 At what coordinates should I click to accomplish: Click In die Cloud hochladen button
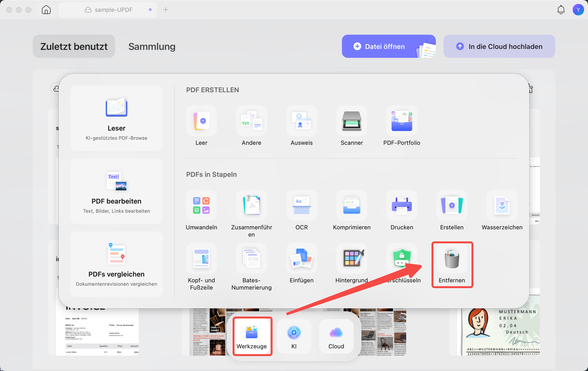[499, 46]
